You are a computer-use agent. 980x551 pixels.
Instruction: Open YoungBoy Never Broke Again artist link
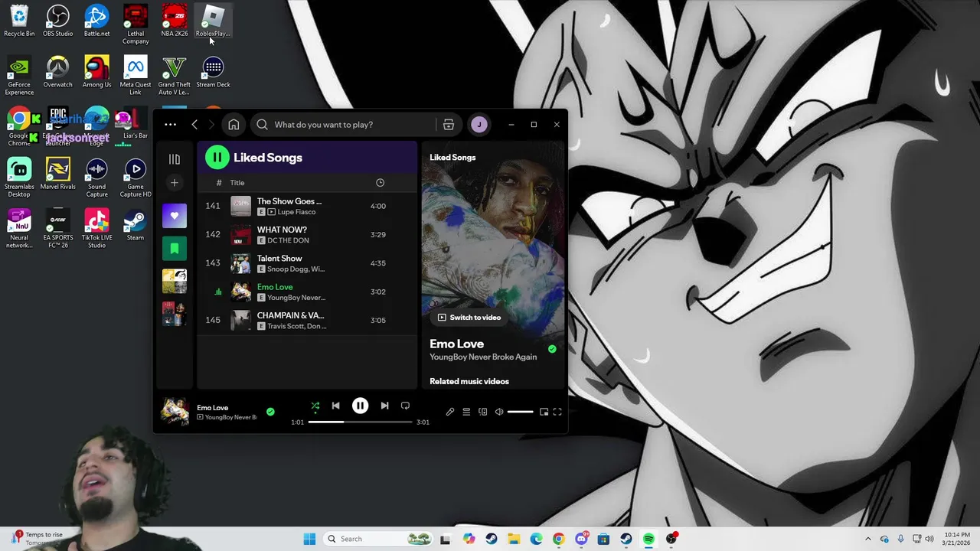pos(483,357)
